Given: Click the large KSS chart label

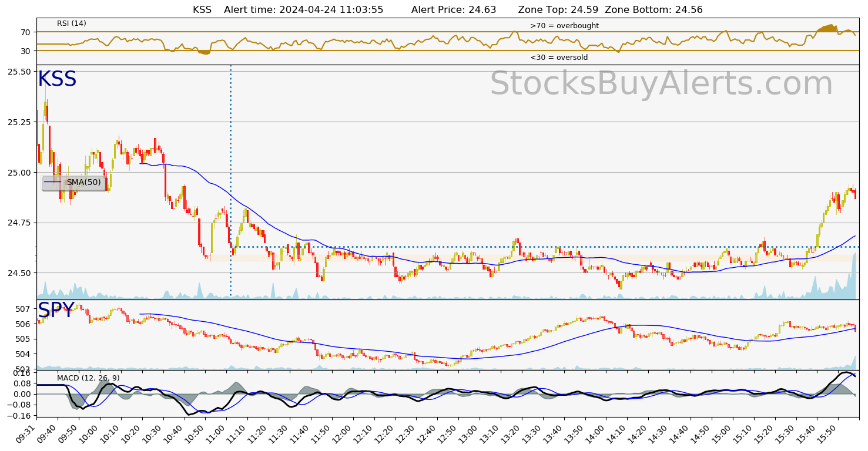Looking at the screenshot, I should coord(57,79).
